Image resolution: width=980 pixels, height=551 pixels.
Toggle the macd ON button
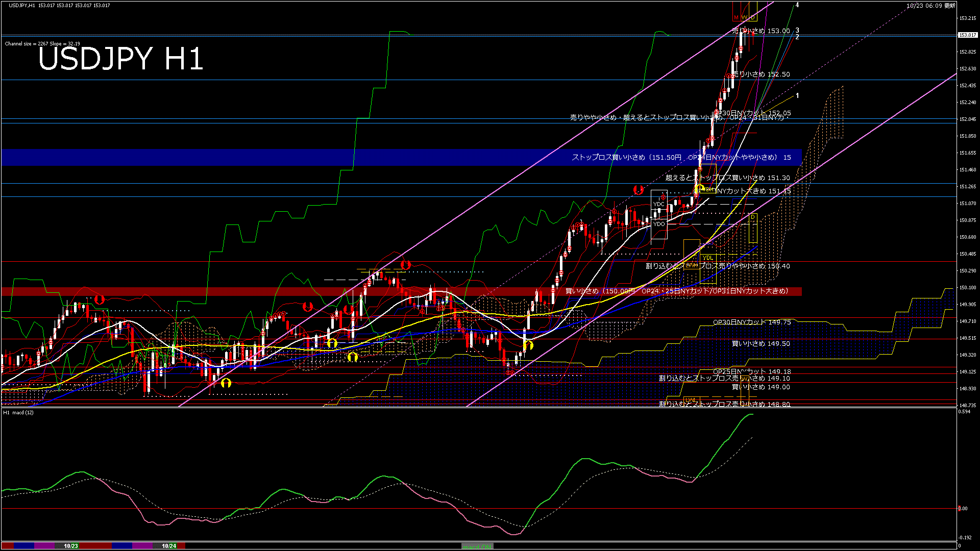click(x=477, y=546)
